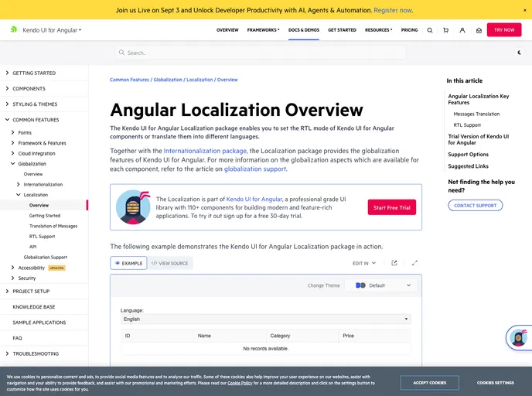Close the yellow promo banner
532x396 pixels.
pyautogui.click(x=525, y=10)
